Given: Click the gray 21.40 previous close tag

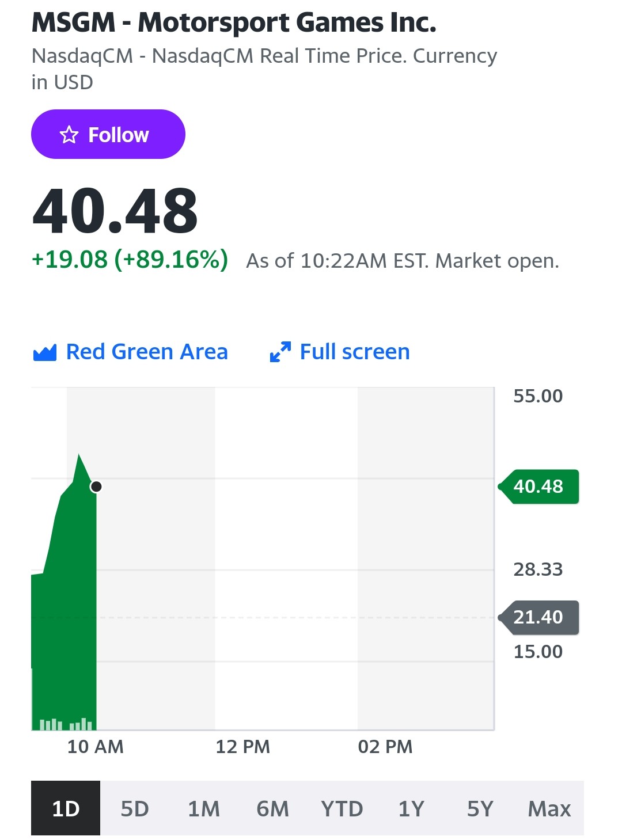Looking at the screenshot, I should click(538, 617).
